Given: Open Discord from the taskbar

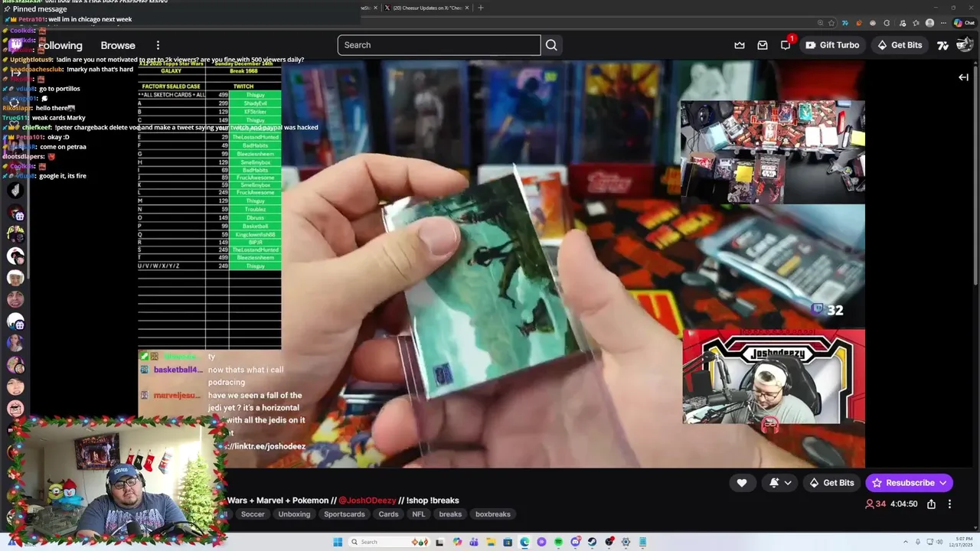Looking at the screenshot, I should (575, 542).
